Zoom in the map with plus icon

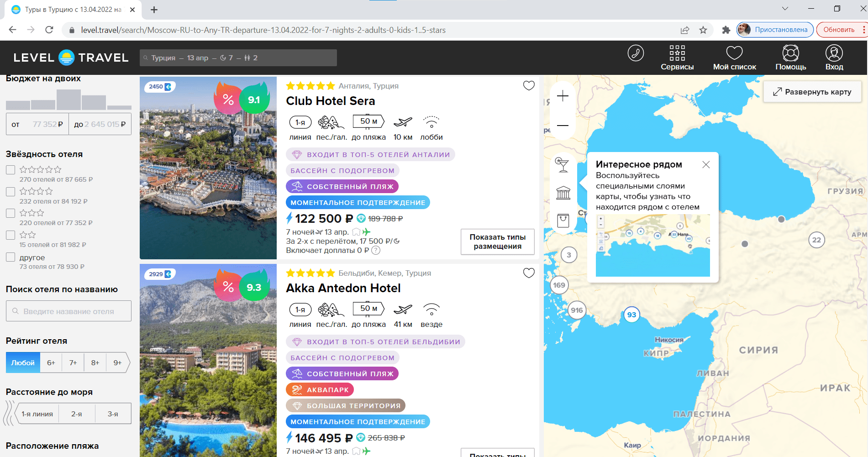click(563, 96)
